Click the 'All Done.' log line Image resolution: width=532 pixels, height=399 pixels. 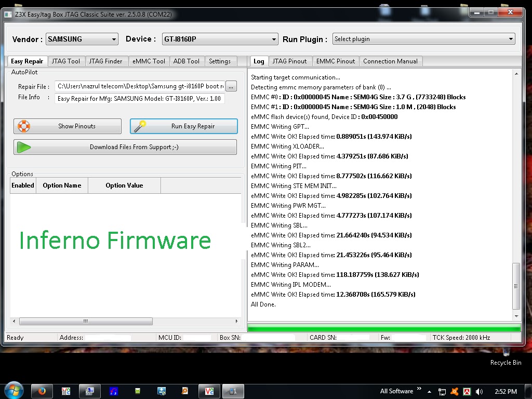tap(263, 304)
